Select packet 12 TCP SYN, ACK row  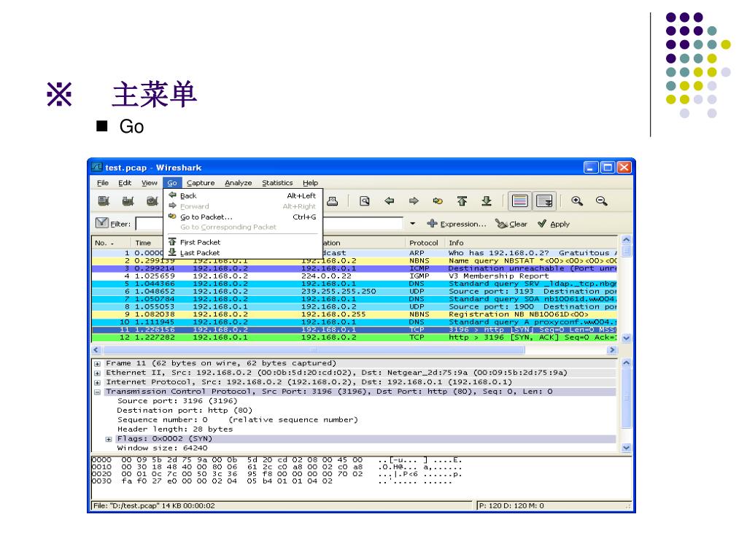coord(355,337)
